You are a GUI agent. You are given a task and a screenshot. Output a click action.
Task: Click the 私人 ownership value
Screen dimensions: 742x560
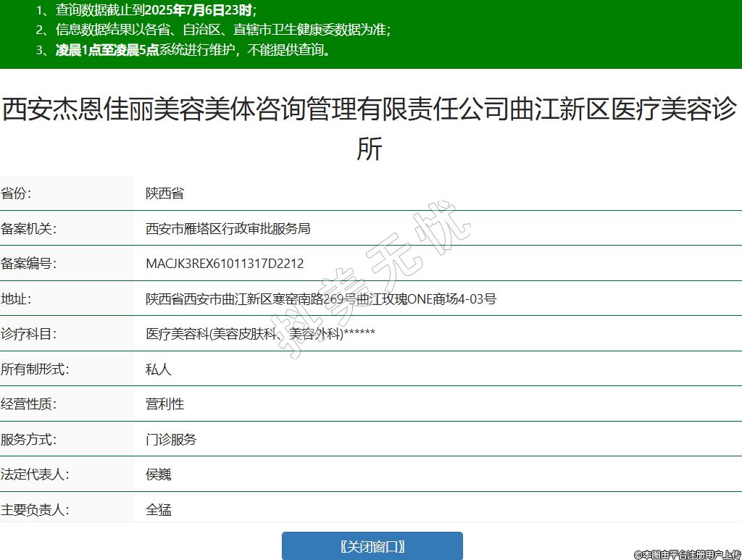[158, 369]
